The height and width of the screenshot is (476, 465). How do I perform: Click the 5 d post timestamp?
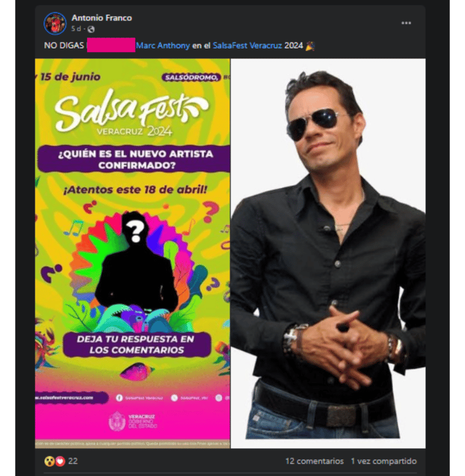click(x=76, y=29)
